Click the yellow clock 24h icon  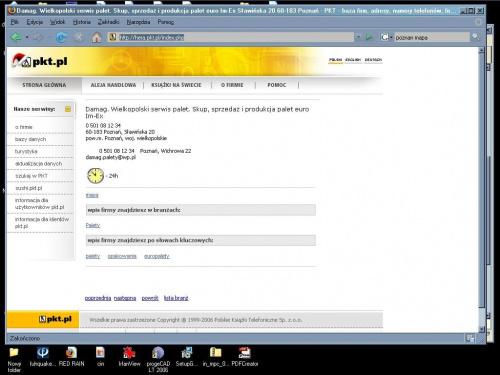tap(95, 176)
